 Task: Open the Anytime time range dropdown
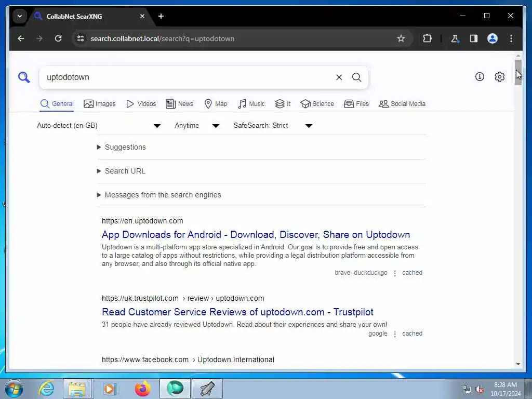click(197, 126)
